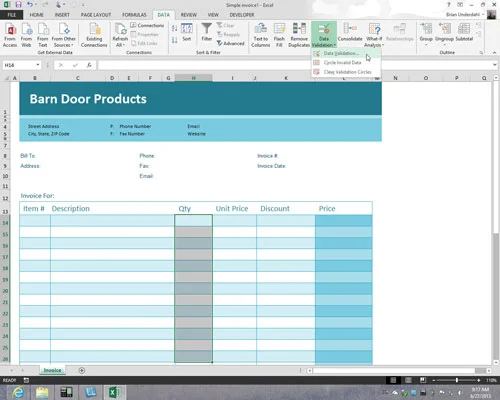This screenshot has width=500, height=400.
Task: Switch to Page Layout view in status bar
Action: pos(408,380)
